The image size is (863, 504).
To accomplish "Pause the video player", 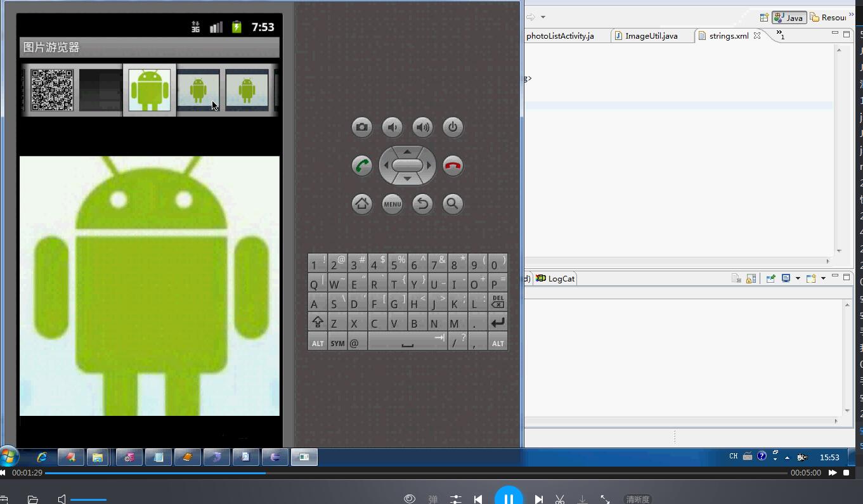I will pyautogui.click(x=509, y=499).
